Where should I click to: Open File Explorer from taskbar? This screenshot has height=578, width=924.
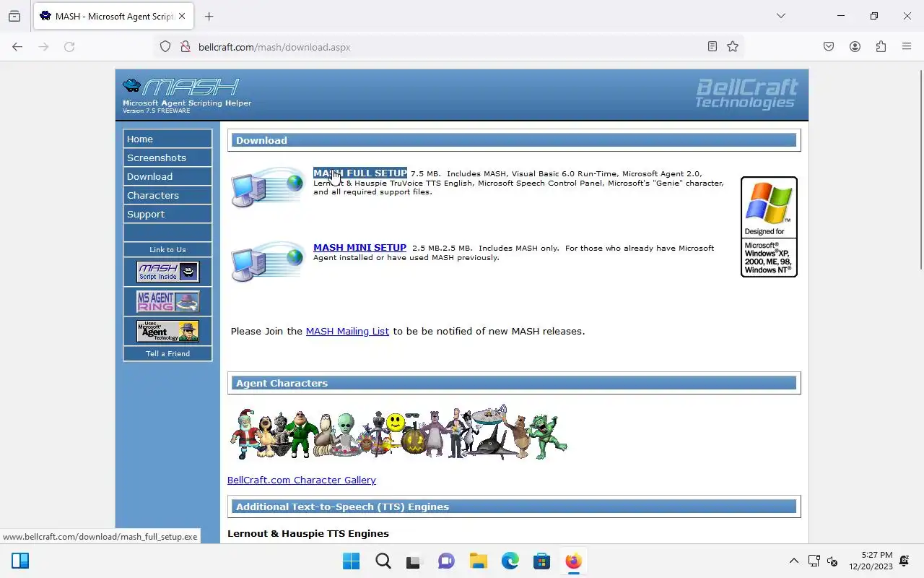pos(478,561)
